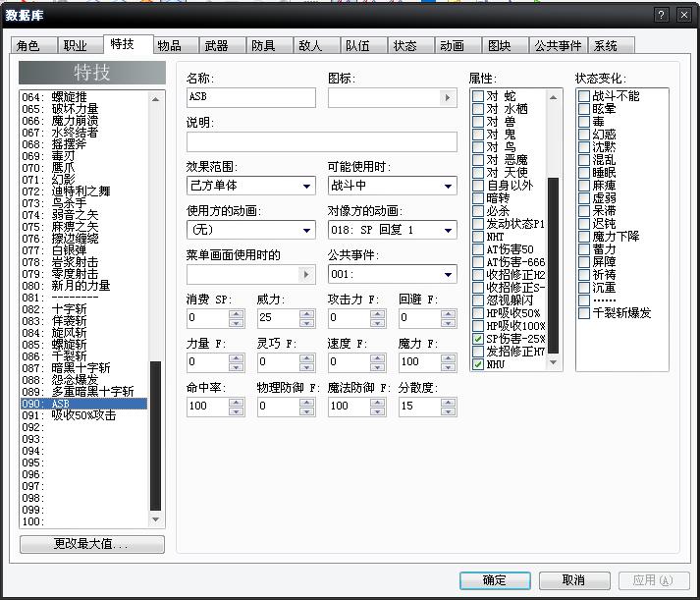Switch to the 职业 tab
This screenshot has width=700, height=600.
click(81, 45)
